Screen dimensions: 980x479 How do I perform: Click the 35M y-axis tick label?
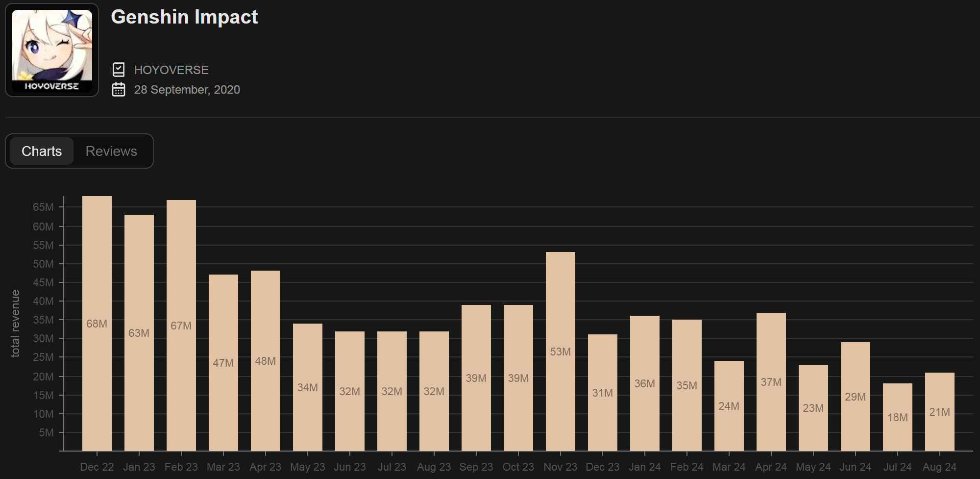pyautogui.click(x=43, y=320)
